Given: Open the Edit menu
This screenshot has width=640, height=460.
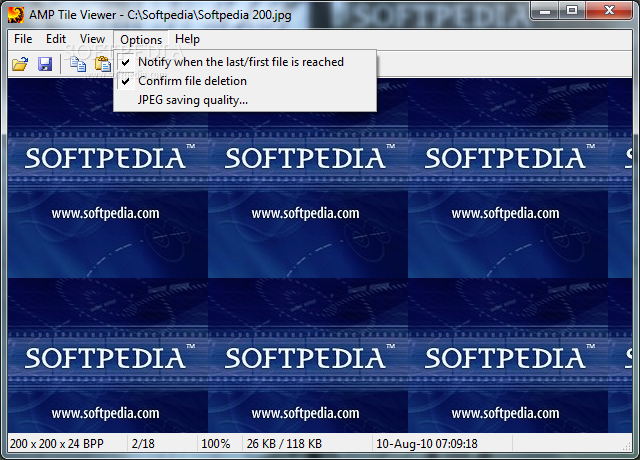Looking at the screenshot, I should (56, 39).
